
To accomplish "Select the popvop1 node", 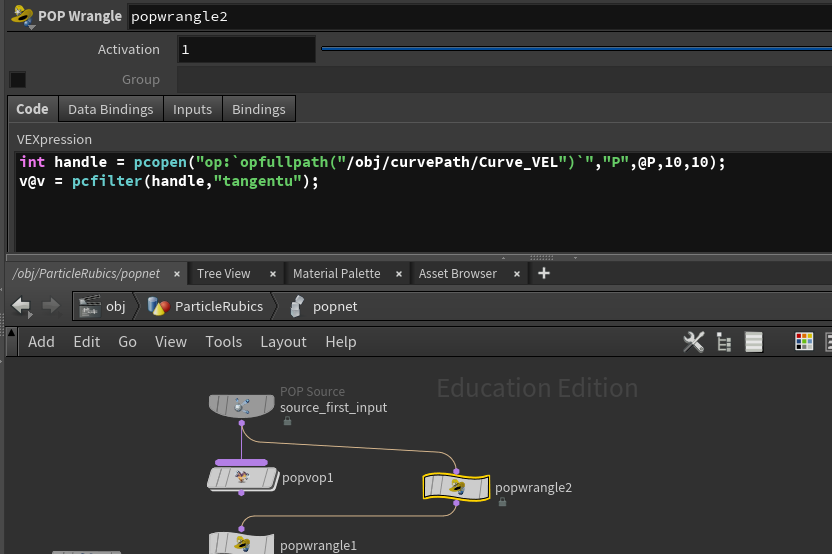I will coord(241,478).
